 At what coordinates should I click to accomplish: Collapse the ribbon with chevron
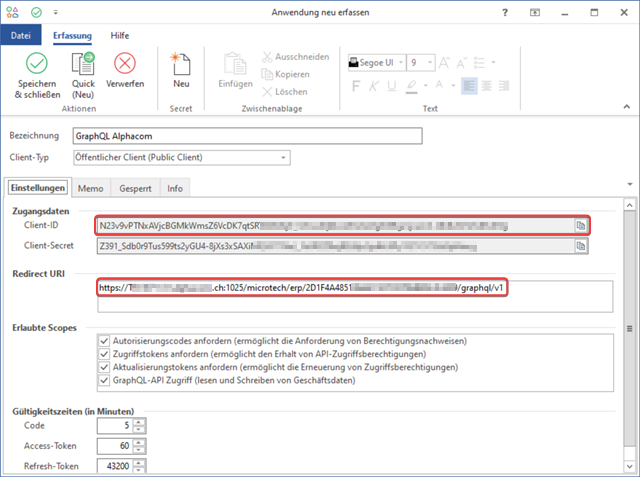coord(627,106)
